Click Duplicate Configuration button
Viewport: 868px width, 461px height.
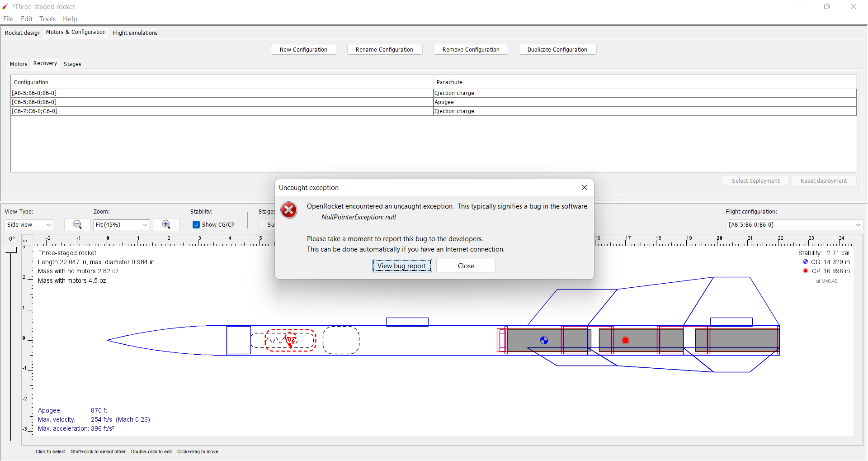(x=557, y=49)
